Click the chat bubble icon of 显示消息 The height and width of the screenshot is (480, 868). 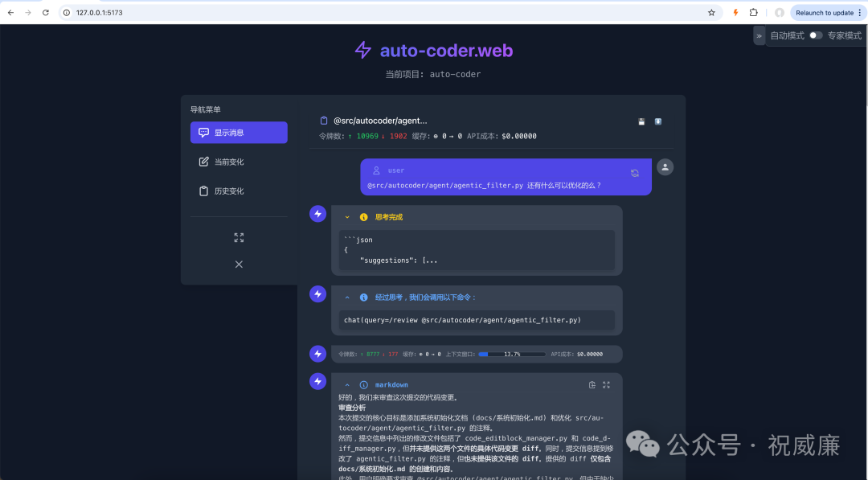tap(203, 133)
